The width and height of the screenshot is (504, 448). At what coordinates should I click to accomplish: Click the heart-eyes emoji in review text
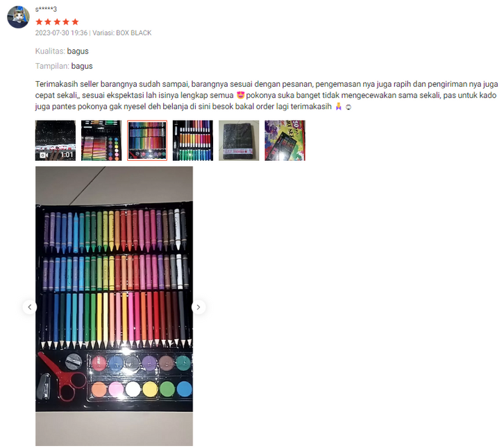click(240, 95)
